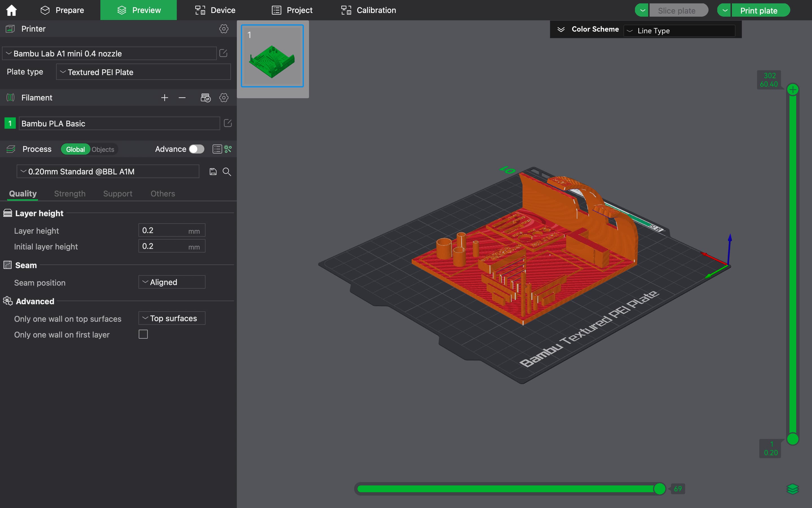Open the Seam position dropdown
The width and height of the screenshot is (812, 508).
pyautogui.click(x=172, y=282)
